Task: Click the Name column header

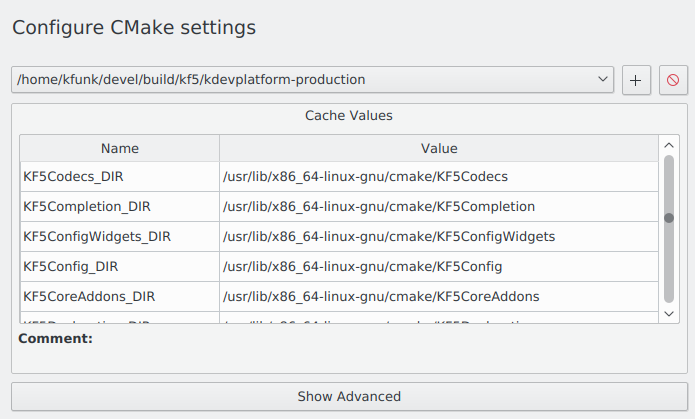Action: pyautogui.click(x=120, y=149)
